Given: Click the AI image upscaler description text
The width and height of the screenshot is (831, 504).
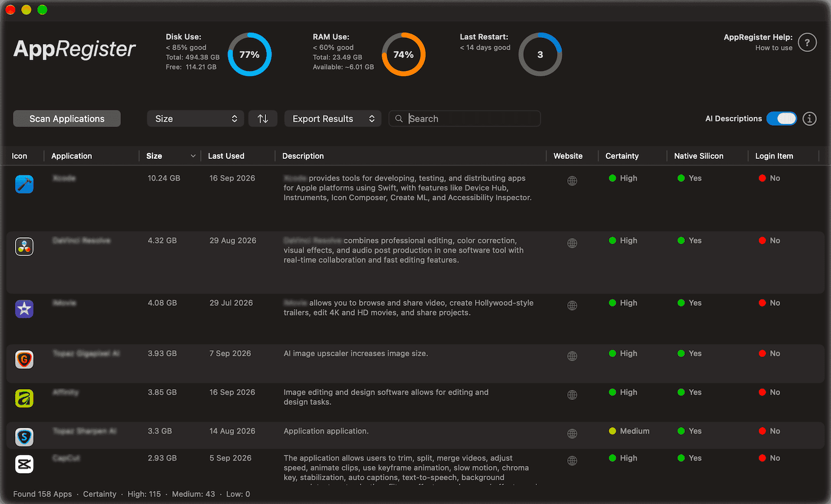Looking at the screenshot, I should [356, 354].
